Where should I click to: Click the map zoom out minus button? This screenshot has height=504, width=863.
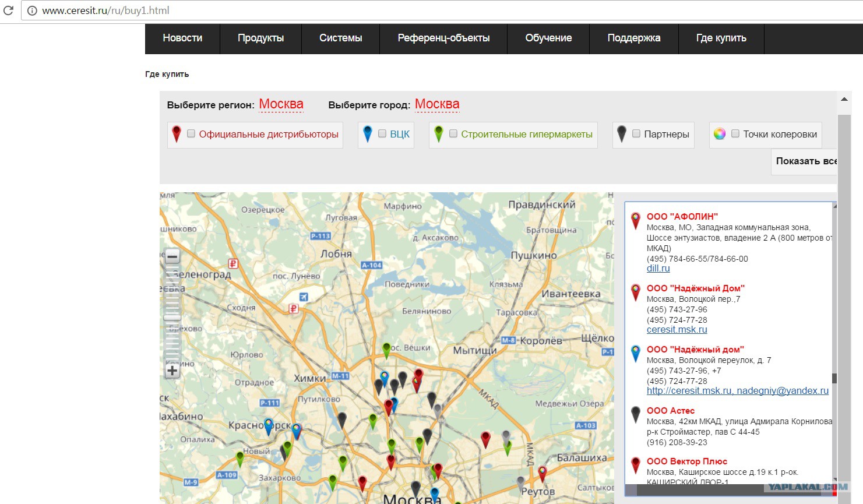pos(172,256)
